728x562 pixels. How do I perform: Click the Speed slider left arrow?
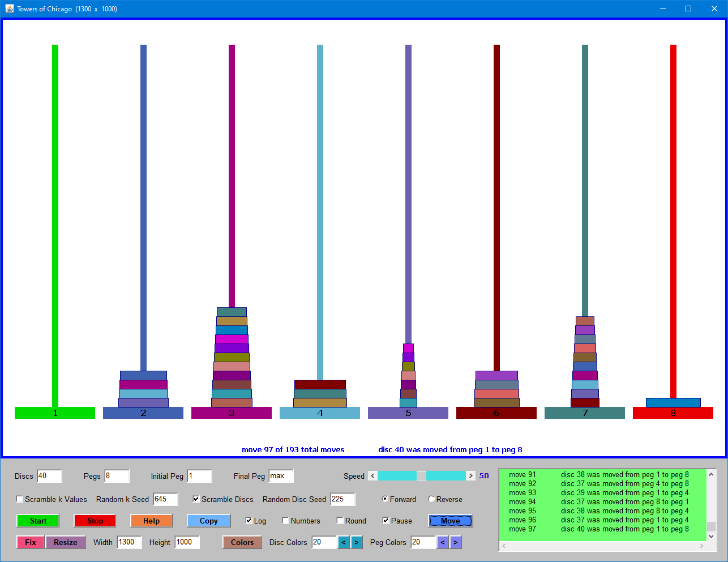point(372,476)
